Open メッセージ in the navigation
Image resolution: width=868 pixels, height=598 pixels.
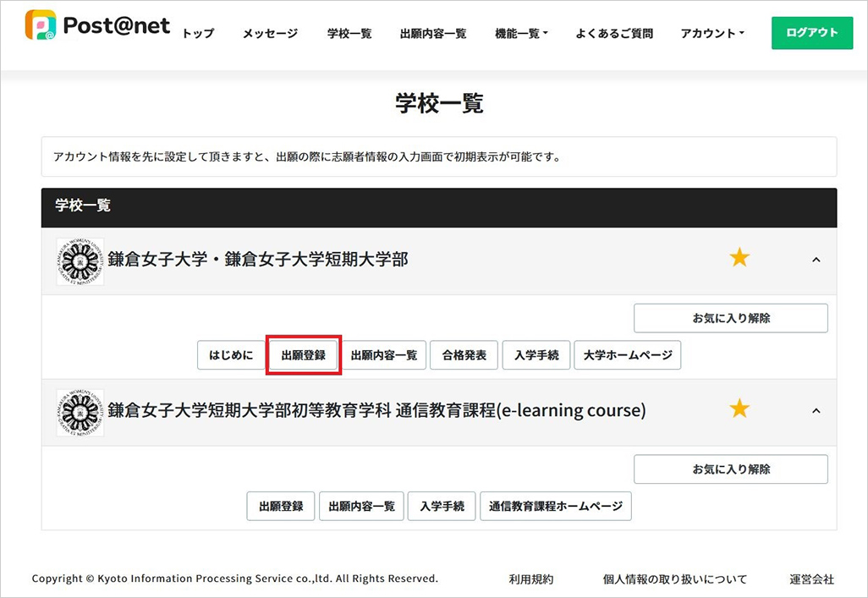[x=270, y=33]
